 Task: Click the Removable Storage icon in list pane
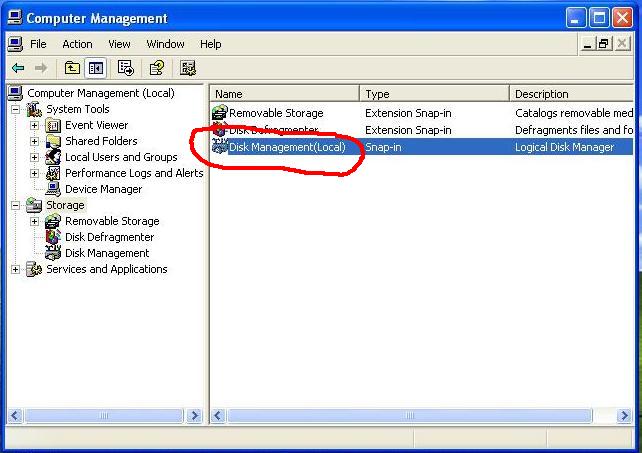click(219, 113)
